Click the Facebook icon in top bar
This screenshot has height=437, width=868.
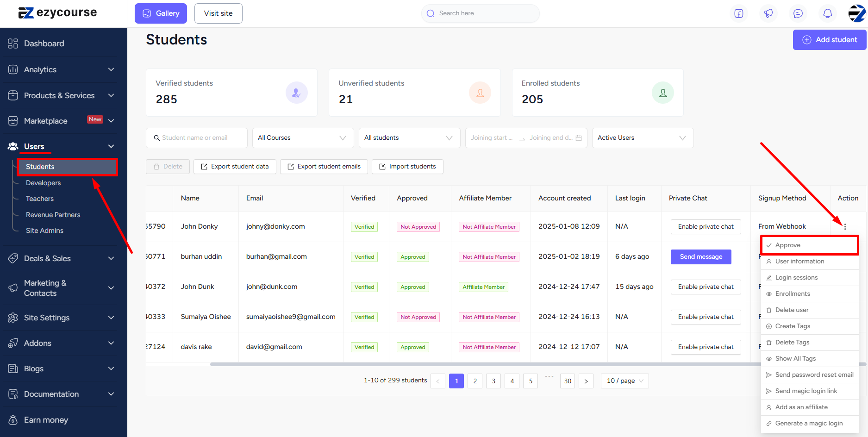tap(739, 13)
